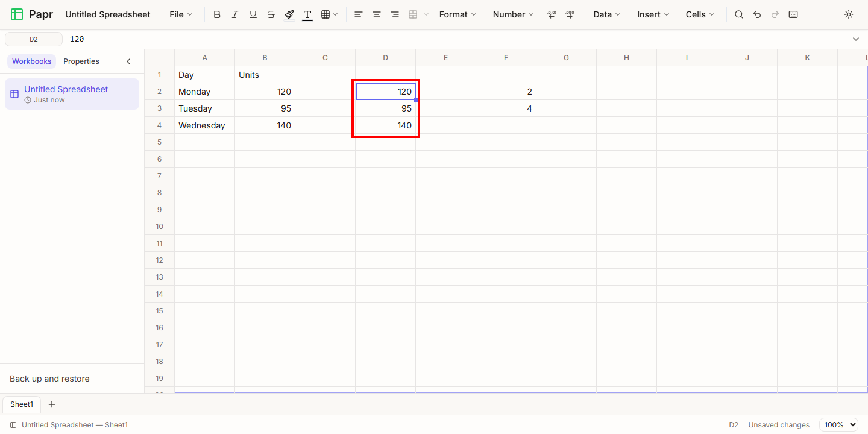
Task: Toggle bold formatting
Action: click(x=217, y=14)
